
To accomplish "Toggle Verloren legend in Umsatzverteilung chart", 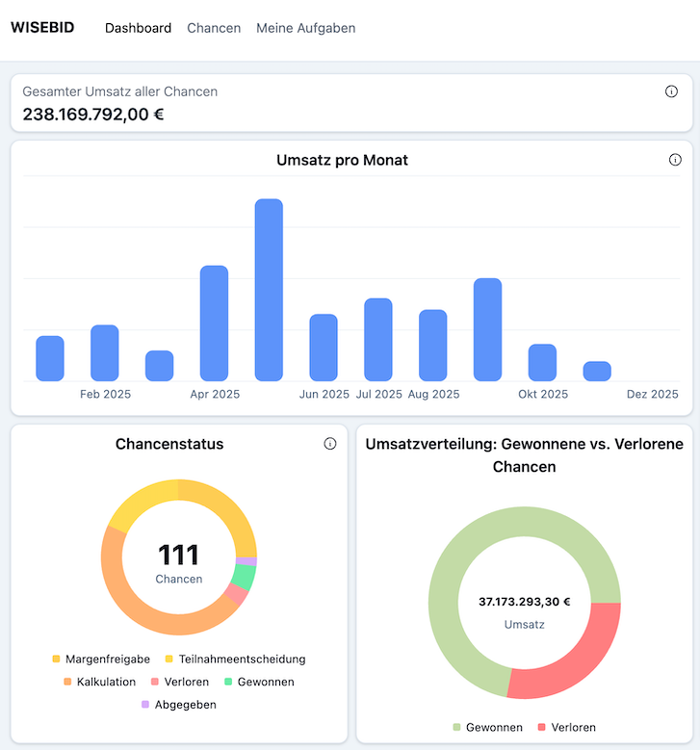I will 567,728.
